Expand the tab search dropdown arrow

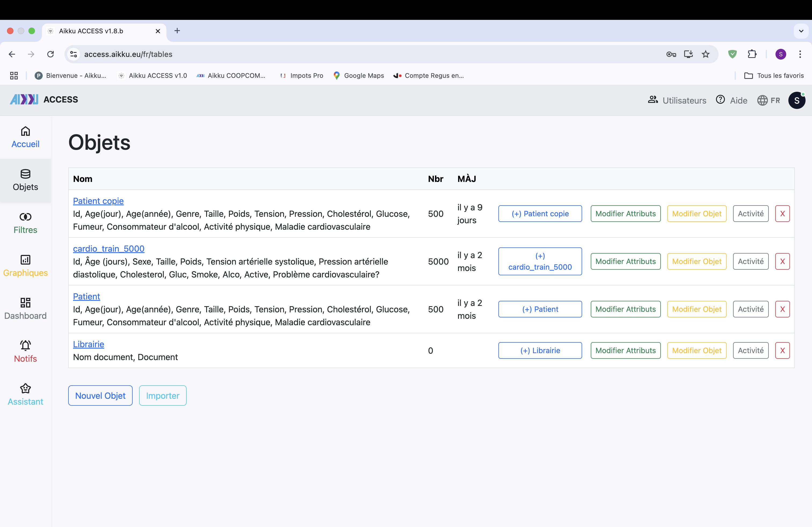click(801, 31)
